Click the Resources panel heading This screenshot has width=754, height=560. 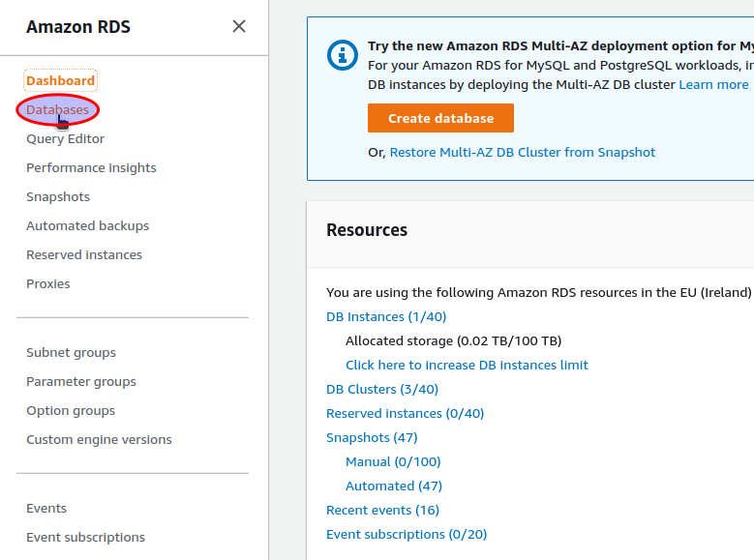[367, 230]
